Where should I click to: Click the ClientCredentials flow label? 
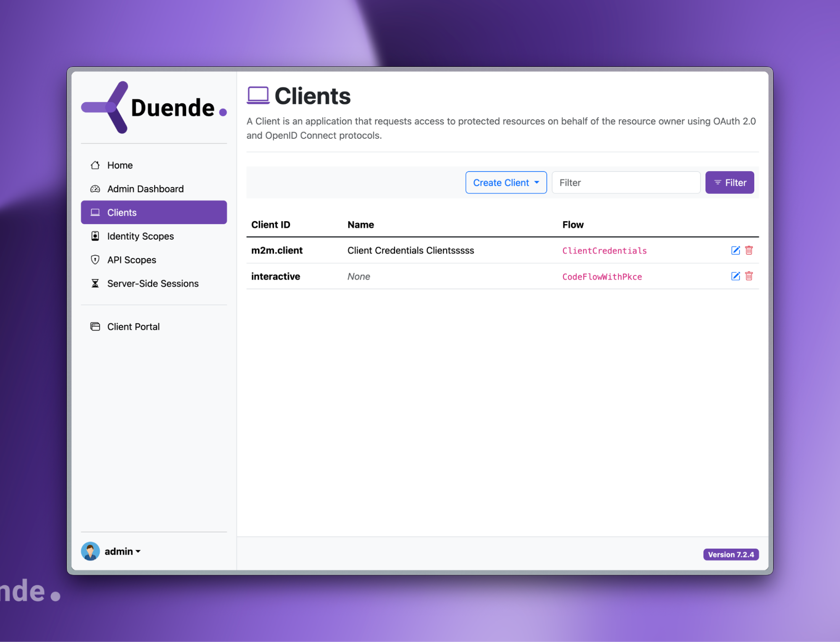coord(604,251)
